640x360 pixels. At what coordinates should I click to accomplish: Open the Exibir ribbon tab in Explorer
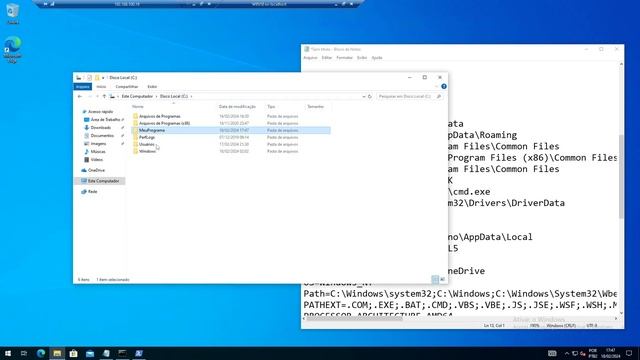point(152,87)
